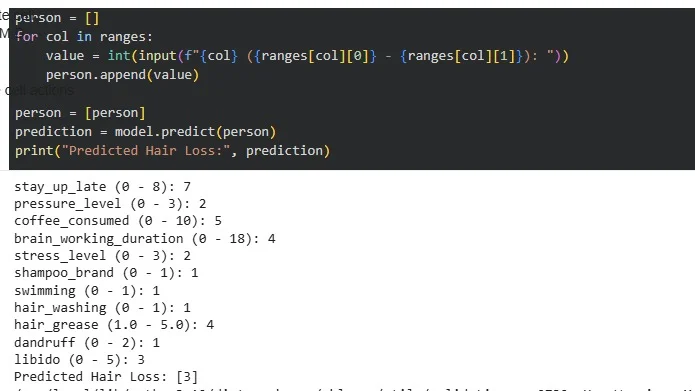This screenshot has height=391, width=695.
Task: Click the brain_working_duration output line
Action: (145, 239)
